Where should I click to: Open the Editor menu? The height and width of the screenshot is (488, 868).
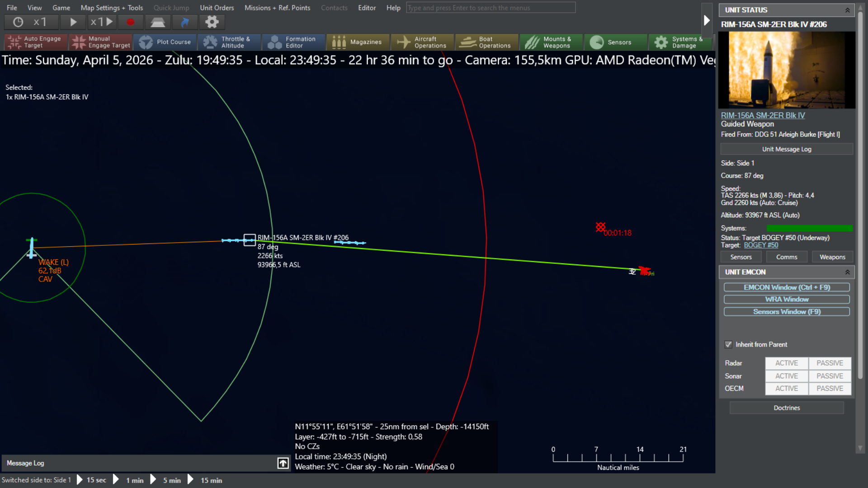click(367, 8)
